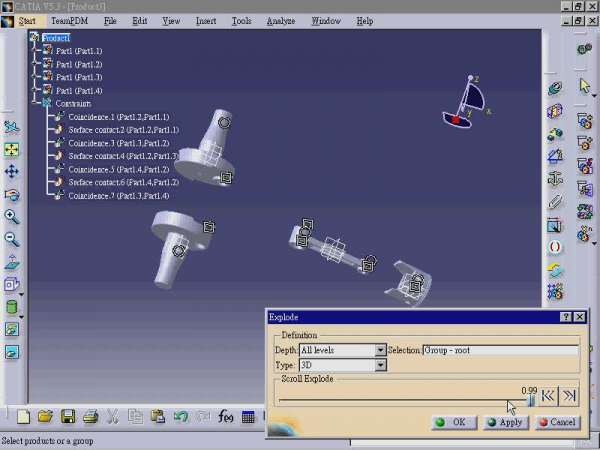Pick the Select arrow tool
600x450 pixels.
tap(584, 87)
